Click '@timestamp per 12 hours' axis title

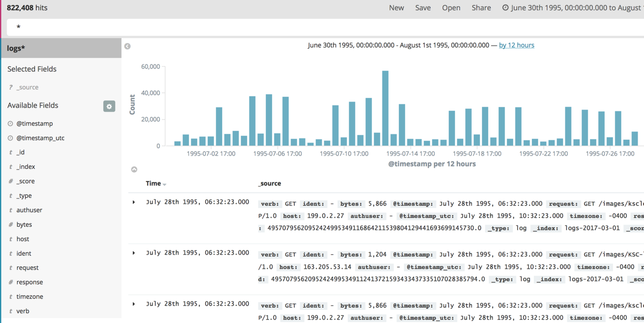click(x=432, y=164)
